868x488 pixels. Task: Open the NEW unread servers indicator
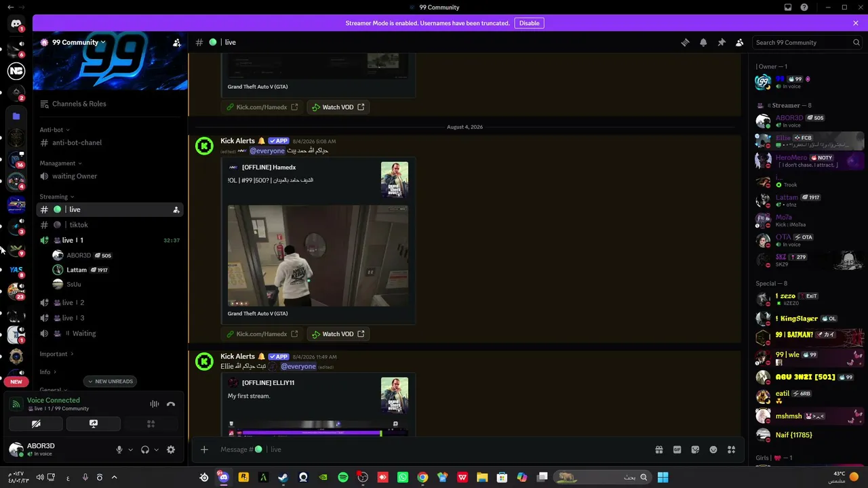16,382
